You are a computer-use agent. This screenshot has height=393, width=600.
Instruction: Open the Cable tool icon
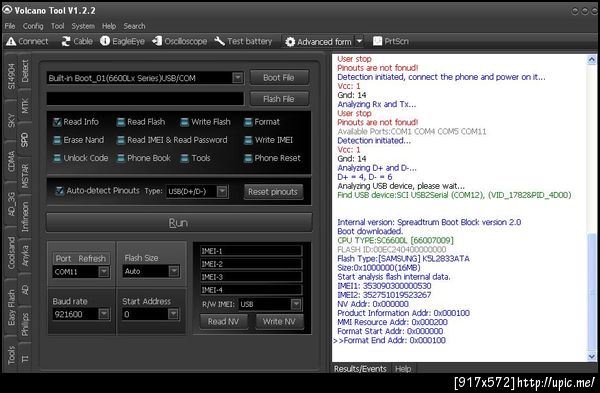click(x=66, y=41)
